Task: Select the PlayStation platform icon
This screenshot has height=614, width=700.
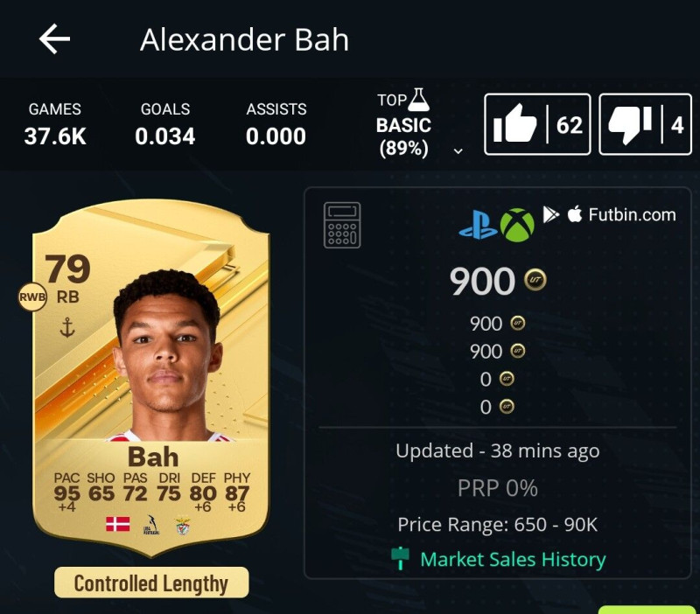Action: tap(478, 226)
